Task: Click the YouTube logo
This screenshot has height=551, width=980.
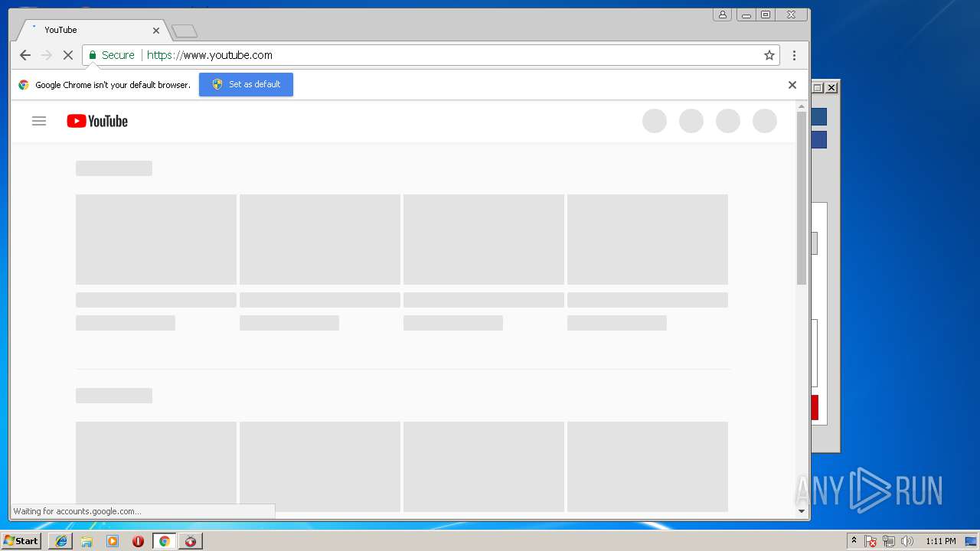Action: 97,121
